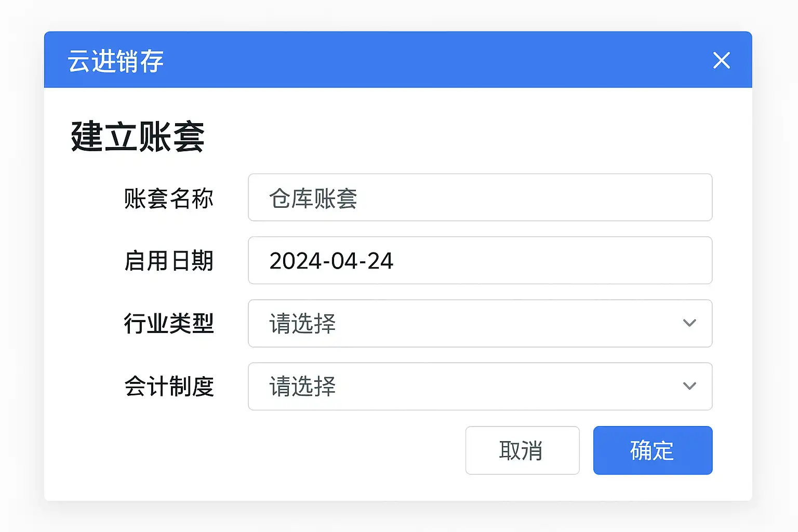Click the 建立账套 heading
The height and width of the screenshot is (532, 798).
coord(138,137)
